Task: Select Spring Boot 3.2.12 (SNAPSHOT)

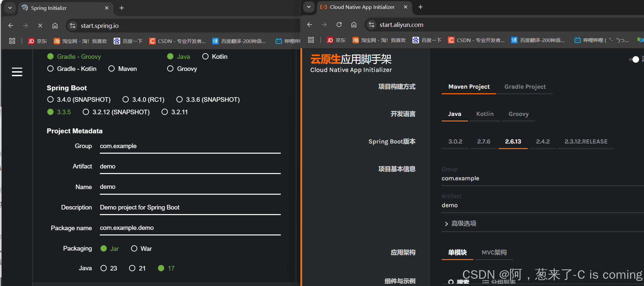Action: (116, 112)
